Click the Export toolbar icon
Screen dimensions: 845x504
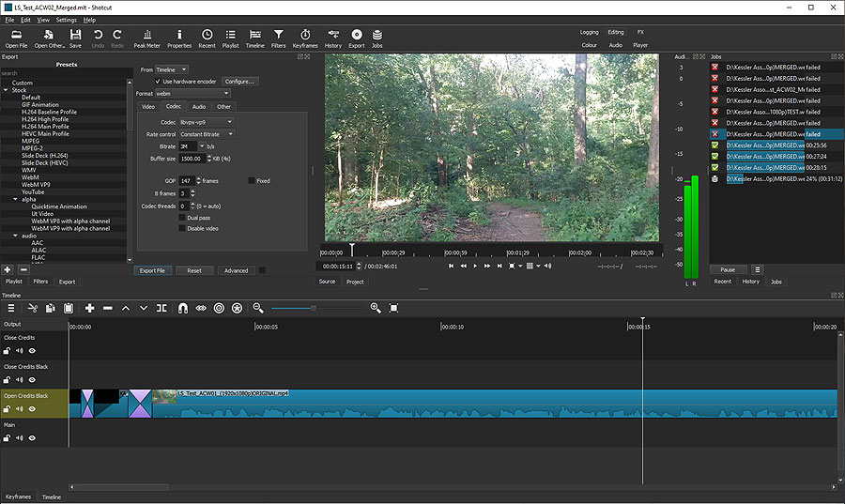(356, 38)
